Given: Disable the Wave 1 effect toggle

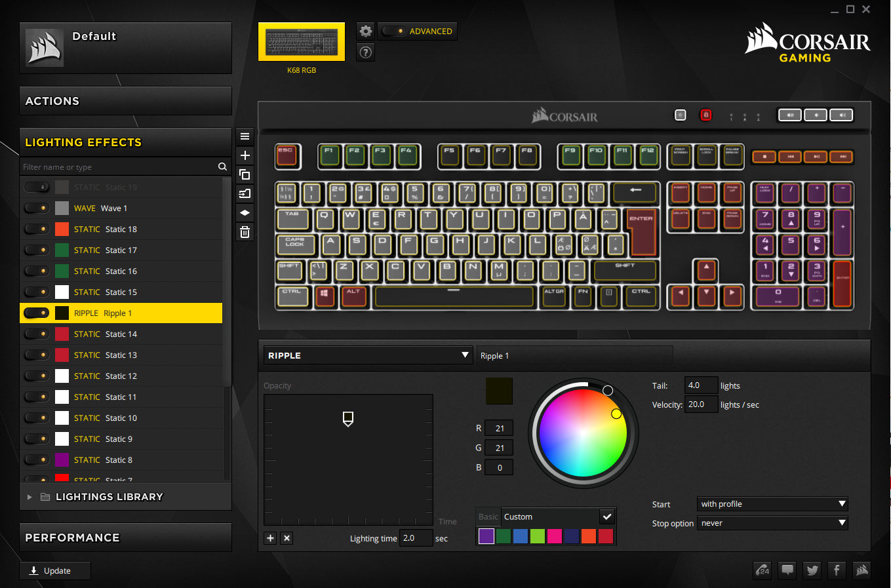Looking at the screenshot, I should (x=36, y=208).
